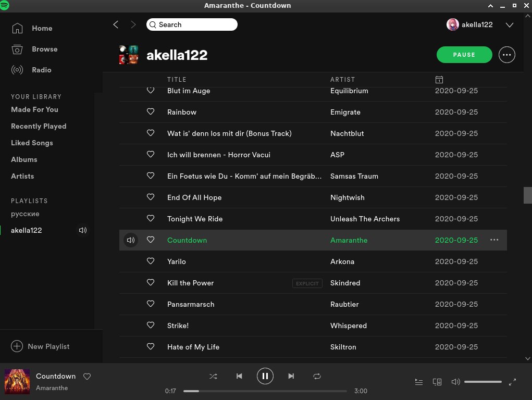Like the song Tonight We Ride
The width and height of the screenshot is (532, 400).
coord(151,219)
